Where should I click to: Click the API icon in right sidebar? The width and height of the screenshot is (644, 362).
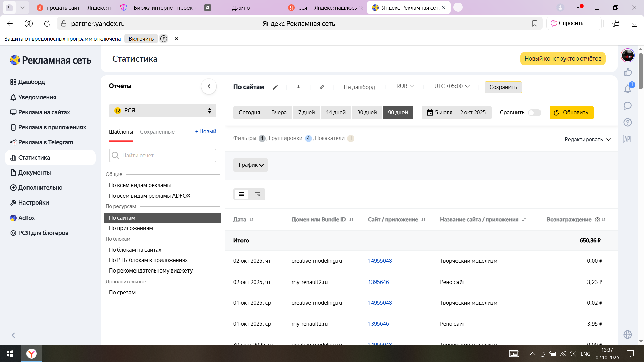[x=628, y=139]
